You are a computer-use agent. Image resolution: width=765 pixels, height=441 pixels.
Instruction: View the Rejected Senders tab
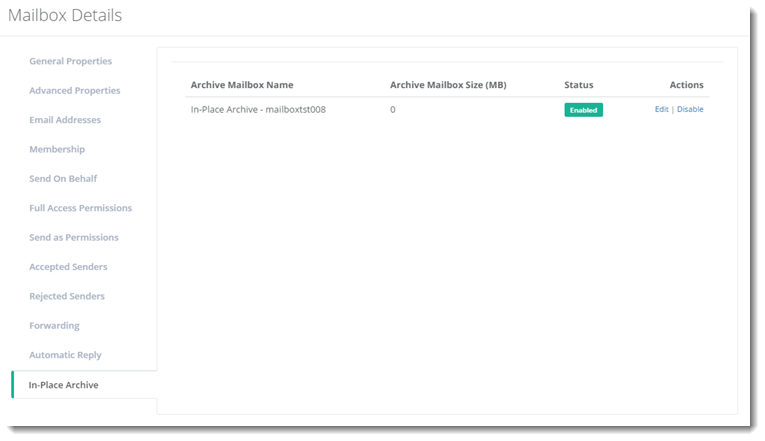click(66, 296)
